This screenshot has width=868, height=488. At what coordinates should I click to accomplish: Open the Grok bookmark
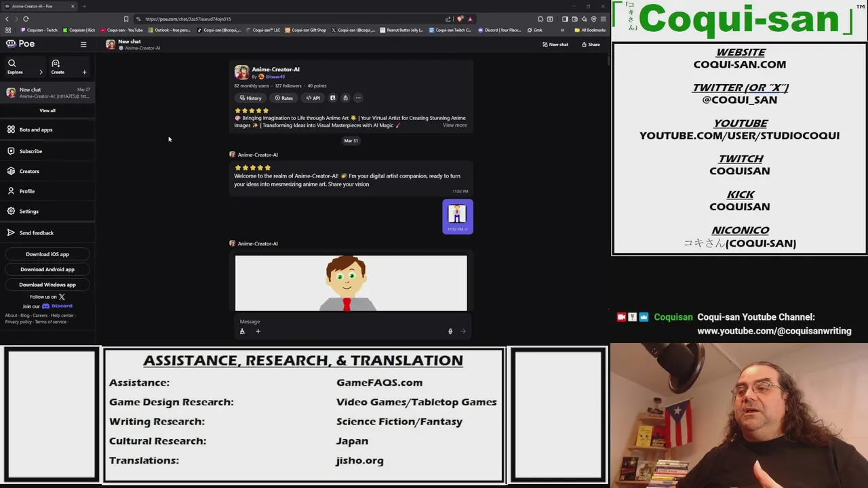point(534,30)
